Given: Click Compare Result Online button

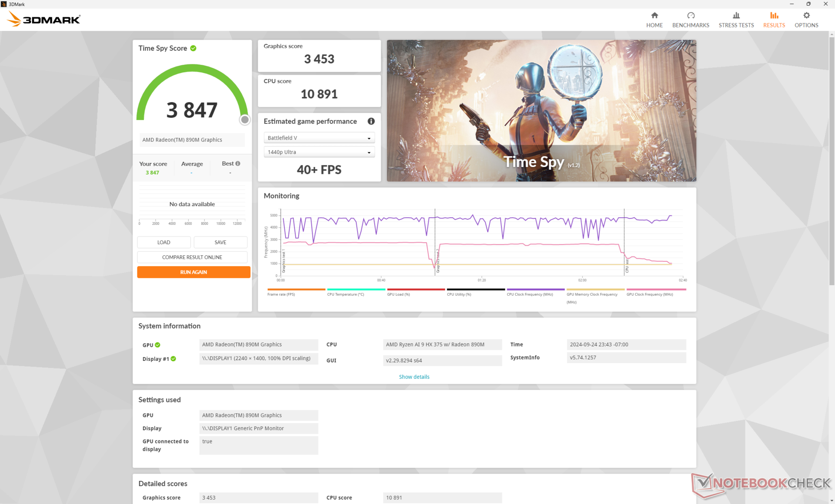Looking at the screenshot, I should coord(192,257).
